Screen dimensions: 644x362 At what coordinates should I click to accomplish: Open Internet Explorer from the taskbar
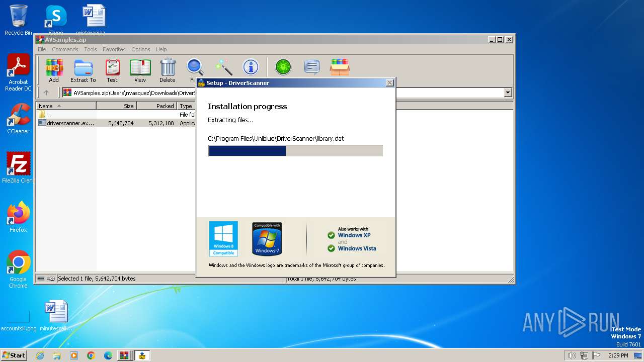click(40, 355)
